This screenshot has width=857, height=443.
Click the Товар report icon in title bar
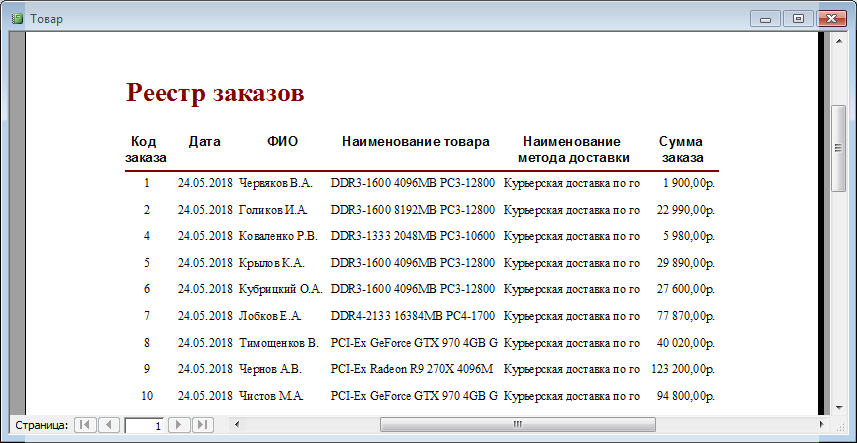click(17, 18)
